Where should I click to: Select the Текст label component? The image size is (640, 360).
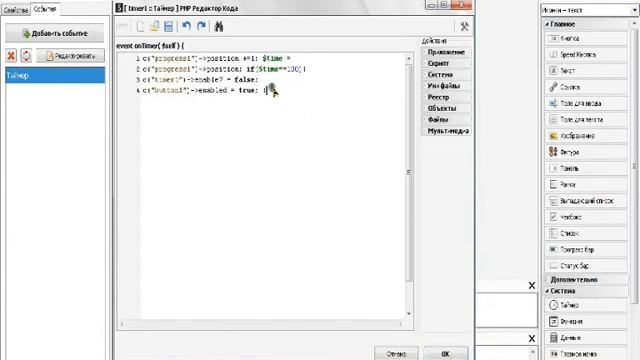pyautogui.click(x=586, y=71)
